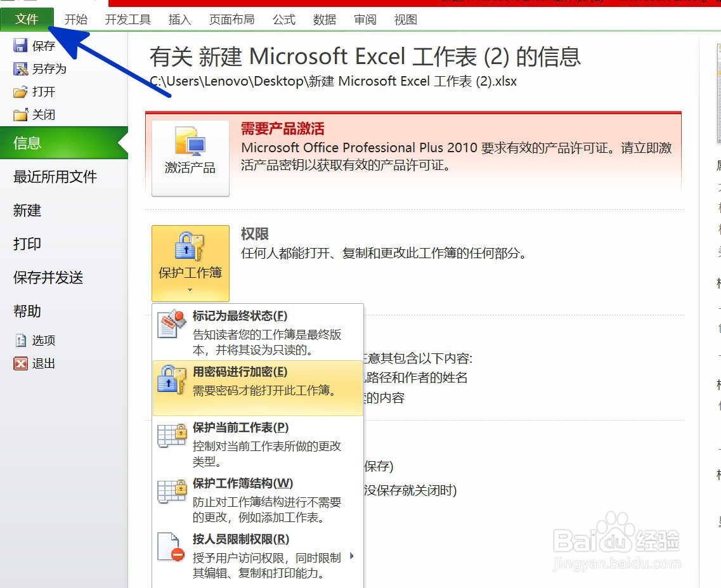Click the 需要产品激活 heading

[x=283, y=129]
